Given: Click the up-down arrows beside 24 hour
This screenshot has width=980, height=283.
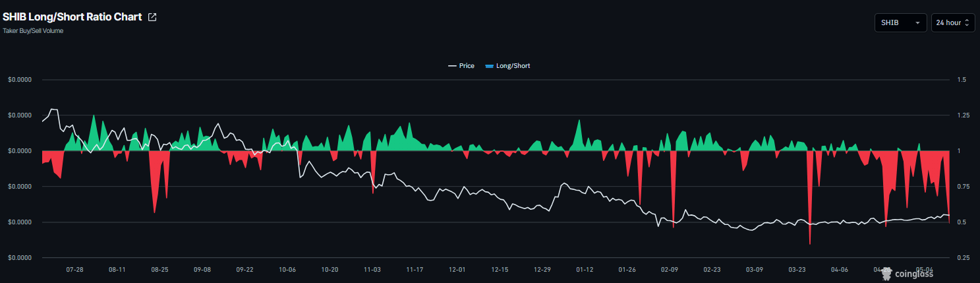Looking at the screenshot, I should click(x=967, y=22).
